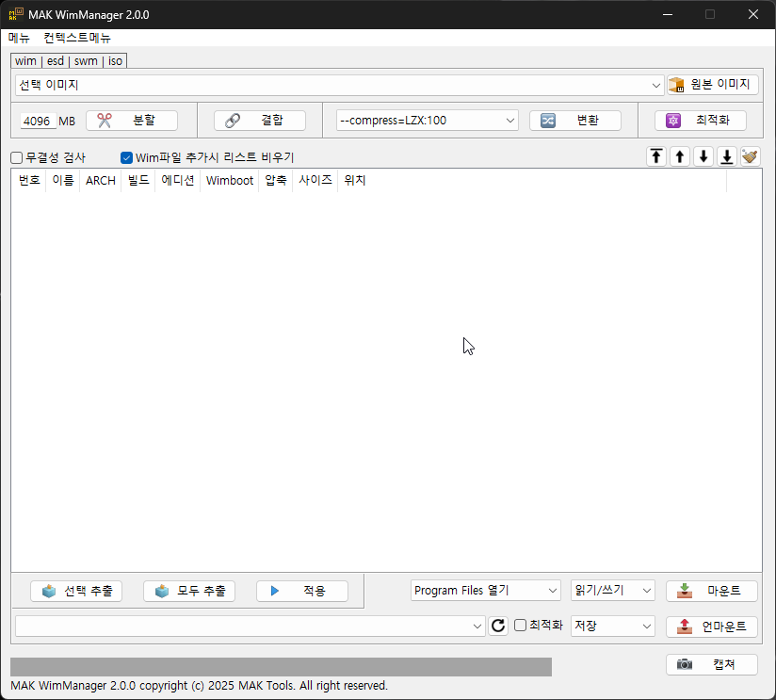Open the 메뉴 menu
This screenshot has width=776, height=700.
(x=19, y=38)
